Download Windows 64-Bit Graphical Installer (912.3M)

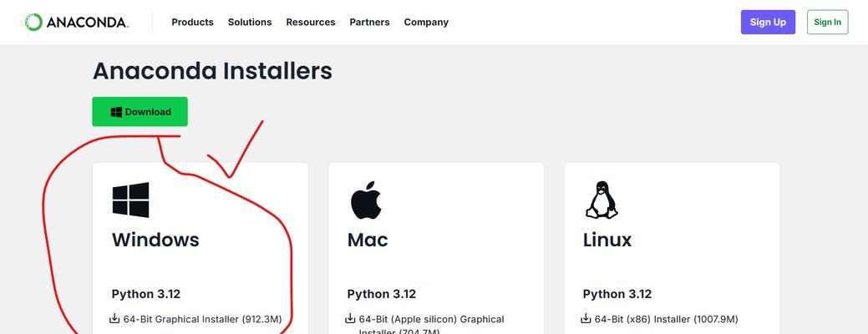pyautogui.click(x=203, y=319)
